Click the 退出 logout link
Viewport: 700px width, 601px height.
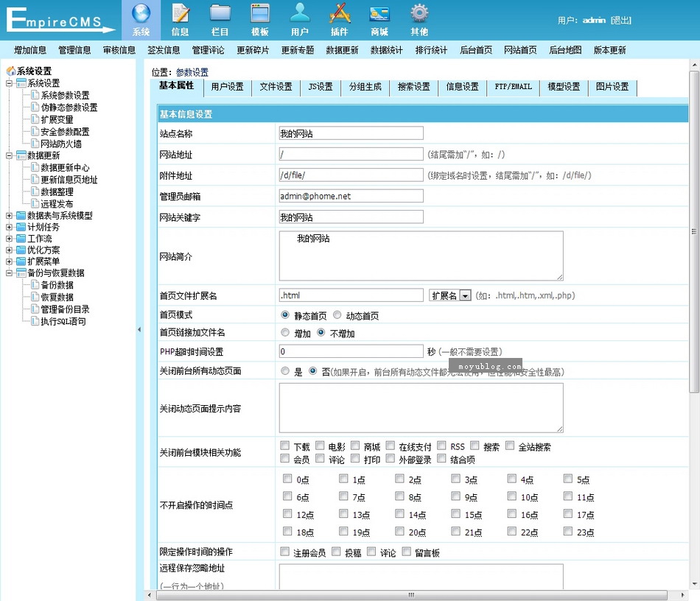tap(621, 20)
